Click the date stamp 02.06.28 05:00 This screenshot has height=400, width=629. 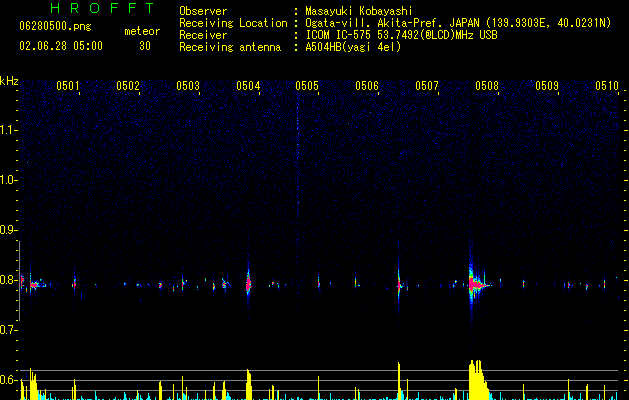pos(61,46)
